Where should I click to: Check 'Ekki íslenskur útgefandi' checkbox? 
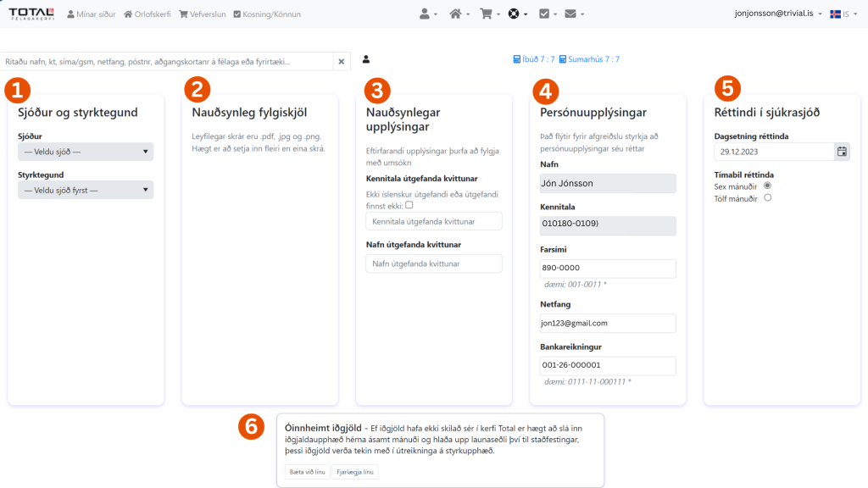click(x=409, y=205)
